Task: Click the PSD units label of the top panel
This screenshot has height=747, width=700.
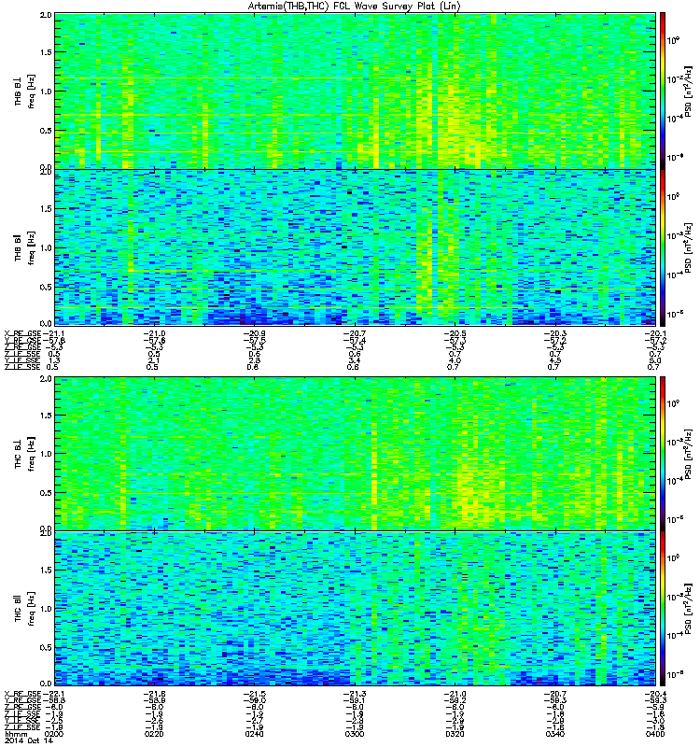Action: (688, 92)
